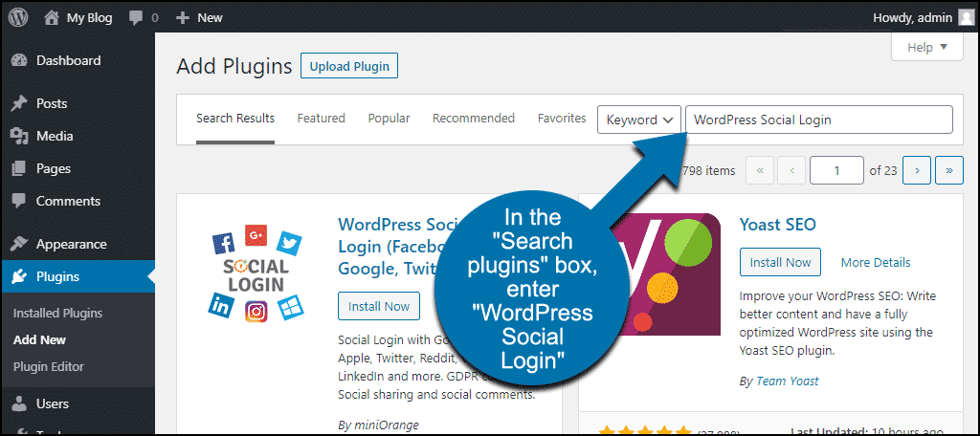Open comments bubble in admin bar
The height and width of the screenshot is (436, 980).
(136, 18)
